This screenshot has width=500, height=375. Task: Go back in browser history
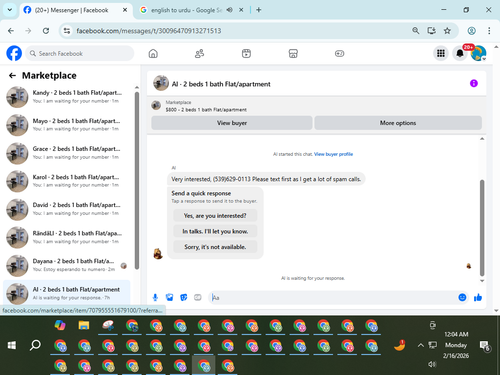(11, 31)
